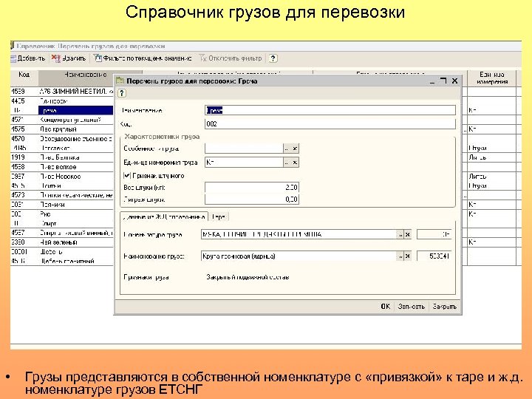Screen dimensions: 532x399
Task: Toggle the Признак штучного checkbox
Action: tap(127, 175)
